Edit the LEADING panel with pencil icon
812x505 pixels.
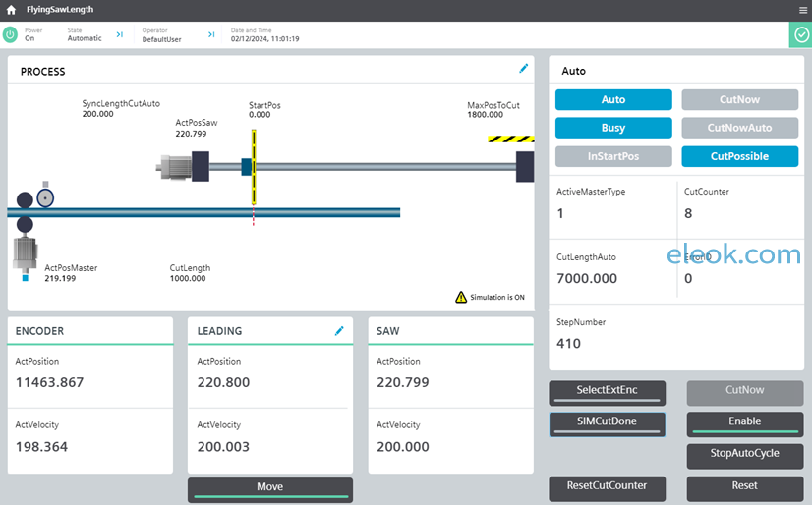point(339,331)
